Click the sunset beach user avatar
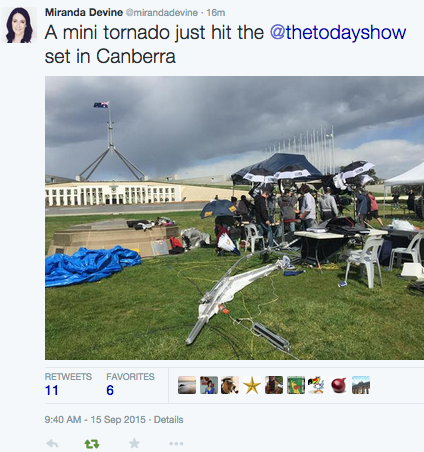The height and width of the screenshot is (452, 424). (187, 385)
